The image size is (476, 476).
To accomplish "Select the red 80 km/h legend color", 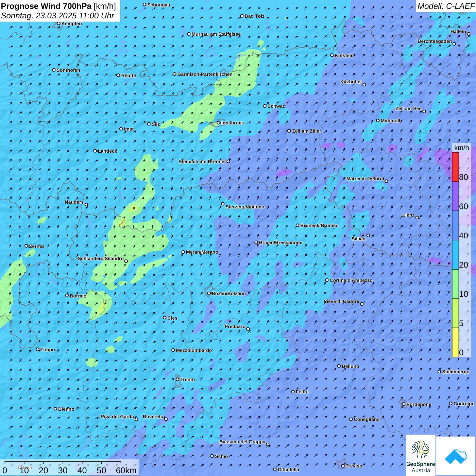I will [455, 167].
